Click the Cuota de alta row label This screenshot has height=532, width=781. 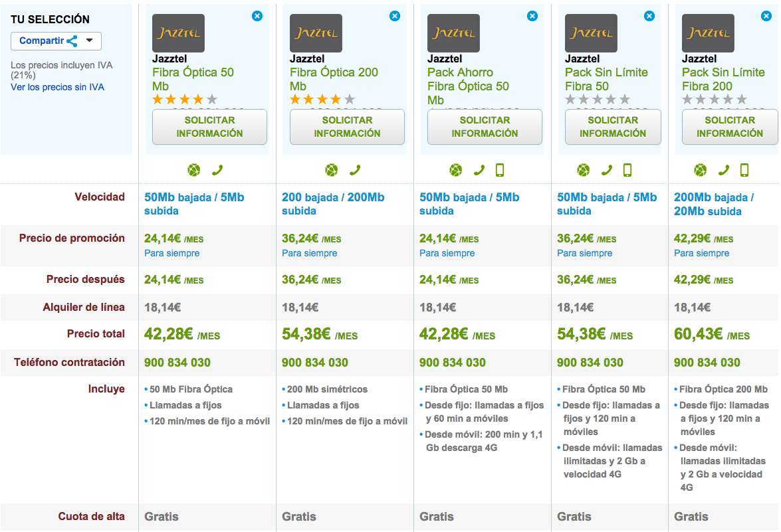[x=91, y=517]
